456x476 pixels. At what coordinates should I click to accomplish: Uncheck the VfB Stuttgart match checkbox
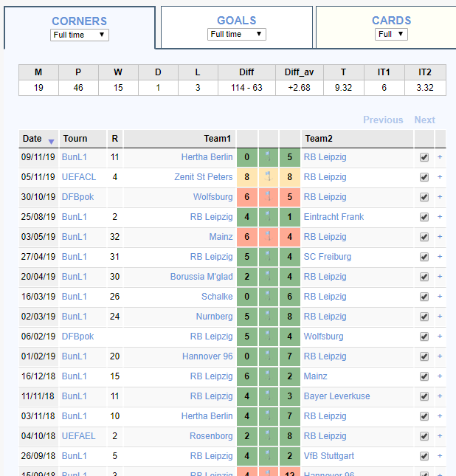pyautogui.click(x=424, y=456)
